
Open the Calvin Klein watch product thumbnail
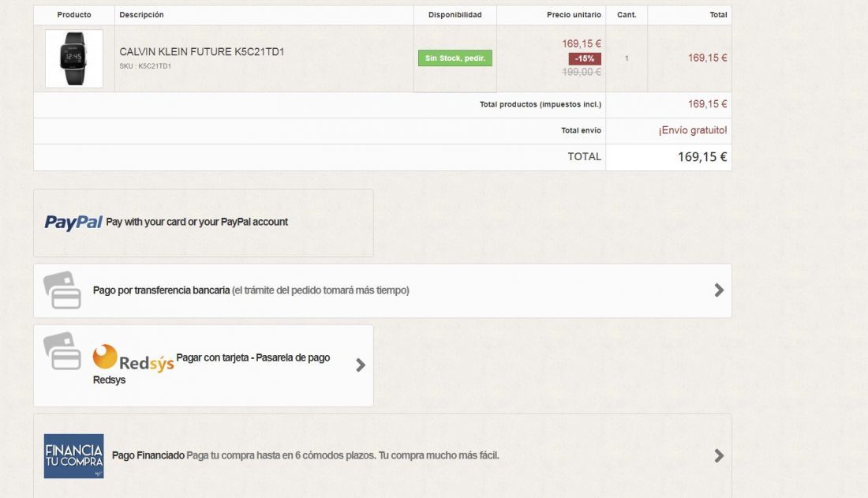click(x=73, y=58)
